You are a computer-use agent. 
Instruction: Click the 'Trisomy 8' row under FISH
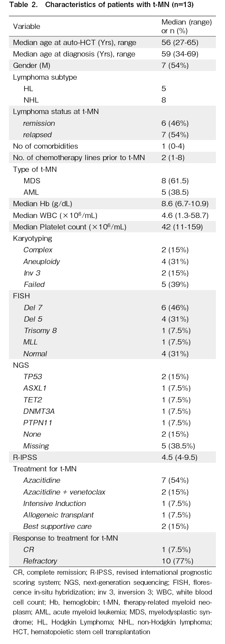pos(40,331)
